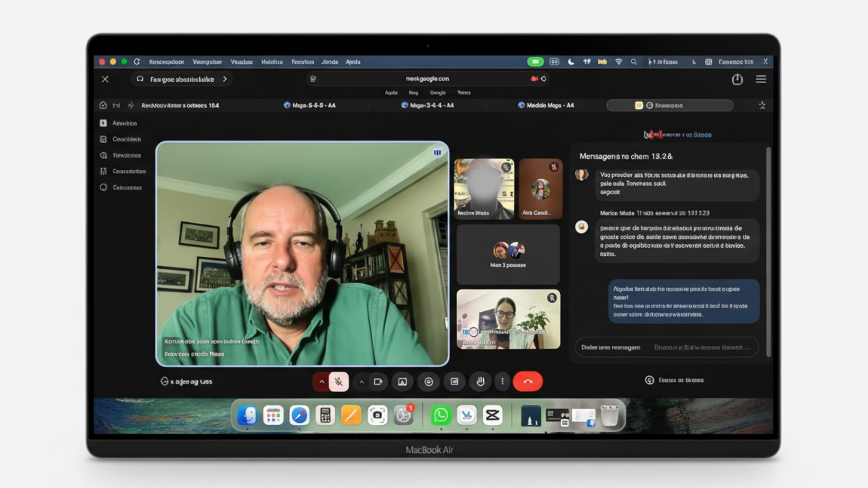Open Calculator from the Dock
Image resolution: width=868 pixels, height=488 pixels.
tap(325, 415)
